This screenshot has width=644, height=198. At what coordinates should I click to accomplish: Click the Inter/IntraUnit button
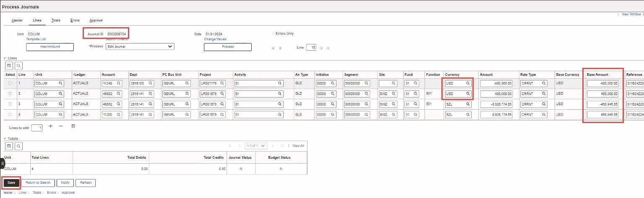50,46
